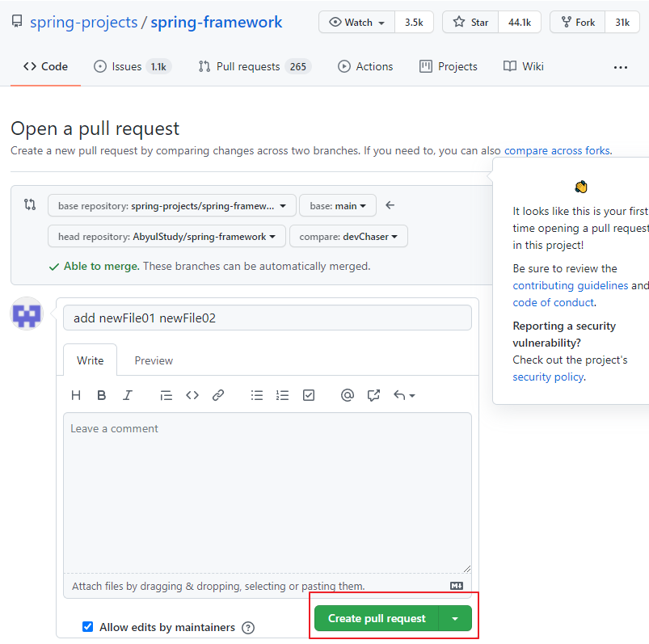649x644 pixels.
Task: Insert code formatting icon
Action: pos(192,395)
